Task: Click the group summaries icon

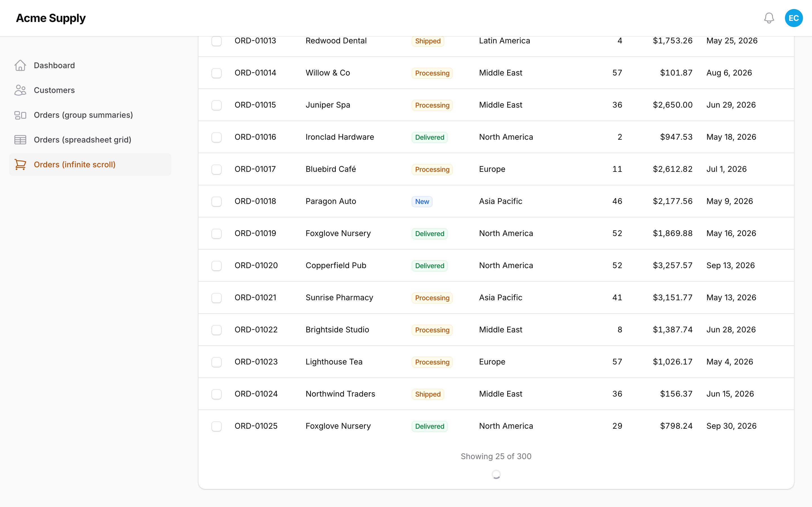Action: point(20,115)
